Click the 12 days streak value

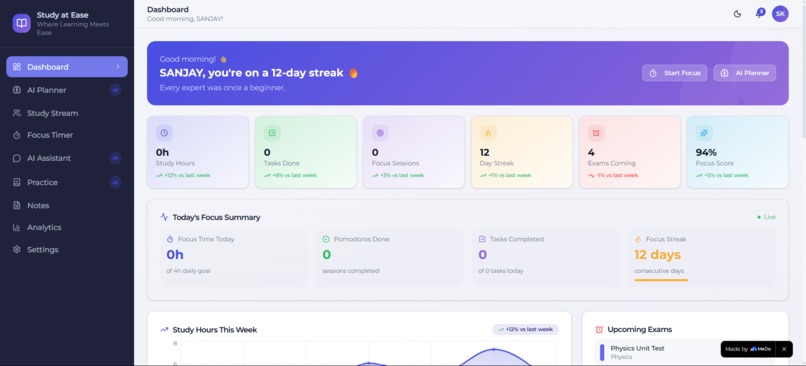(x=657, y=255)
